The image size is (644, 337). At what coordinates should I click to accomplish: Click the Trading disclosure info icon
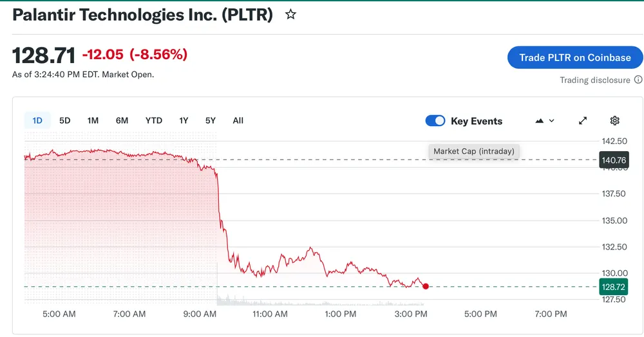[638, 80]
